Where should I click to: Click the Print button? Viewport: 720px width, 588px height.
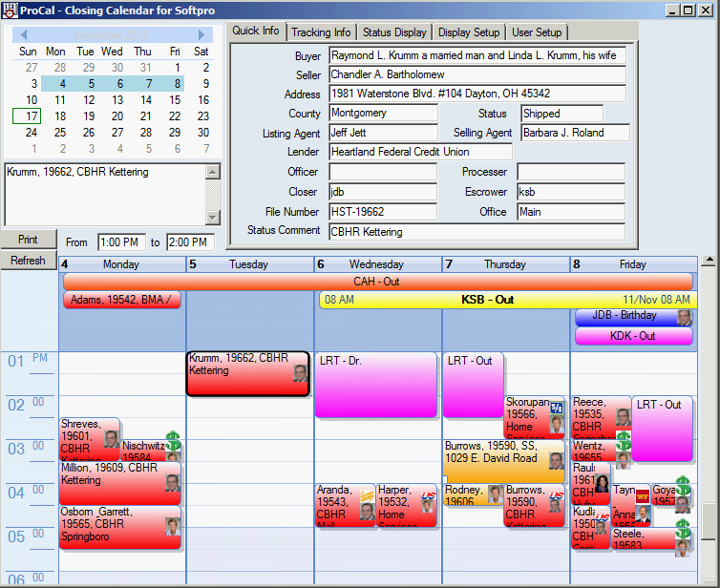(x=28, y=240)
